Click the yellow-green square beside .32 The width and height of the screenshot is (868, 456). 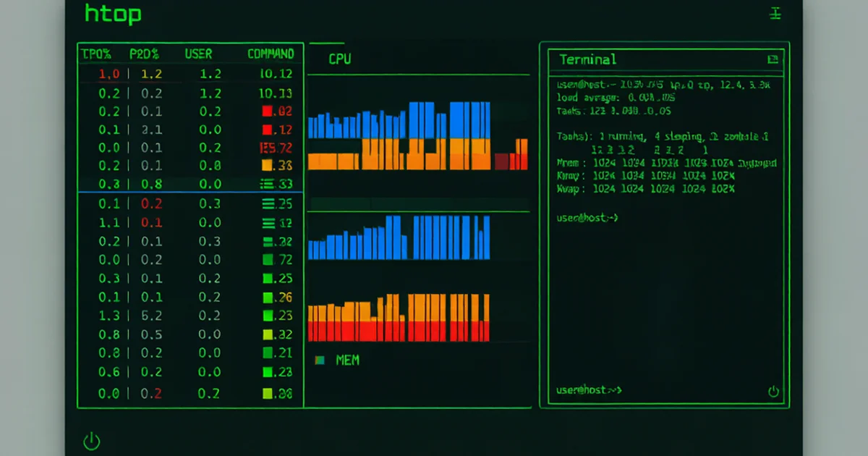pos(268,334)
